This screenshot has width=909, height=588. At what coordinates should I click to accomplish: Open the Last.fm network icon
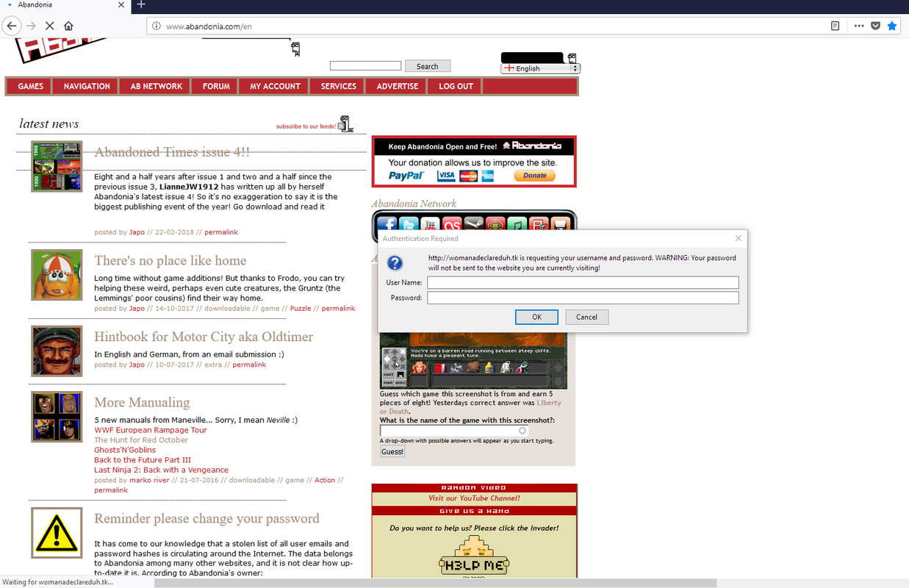(452, 225)
